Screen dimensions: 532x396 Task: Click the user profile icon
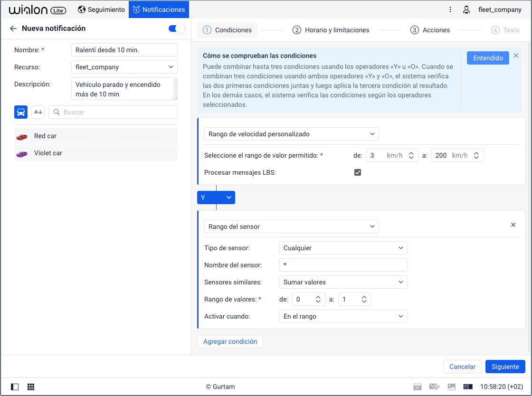(x=466, y=9)
